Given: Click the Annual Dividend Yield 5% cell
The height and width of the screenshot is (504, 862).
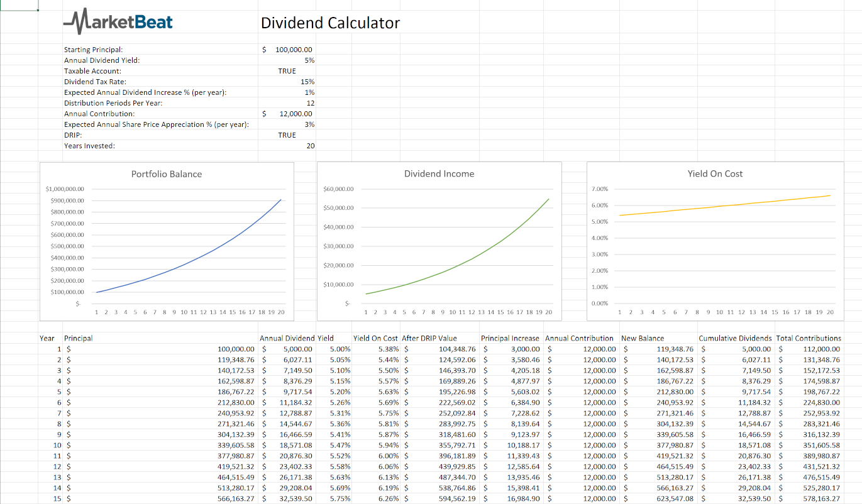Looking at the screenshot, I should coord(309,60).
